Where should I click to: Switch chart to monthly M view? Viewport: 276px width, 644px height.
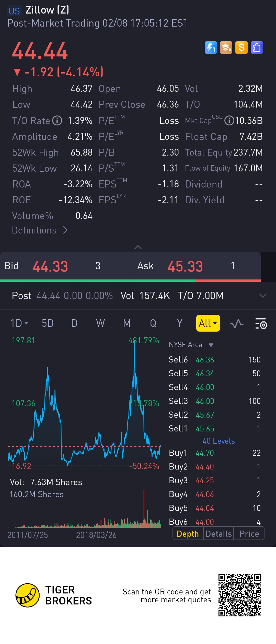click(127, 323)
